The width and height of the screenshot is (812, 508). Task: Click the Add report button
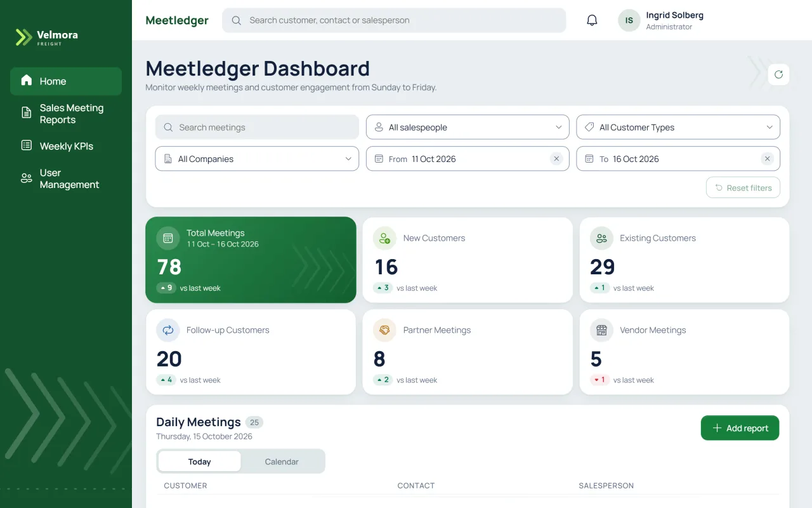(x=740, y=428)
